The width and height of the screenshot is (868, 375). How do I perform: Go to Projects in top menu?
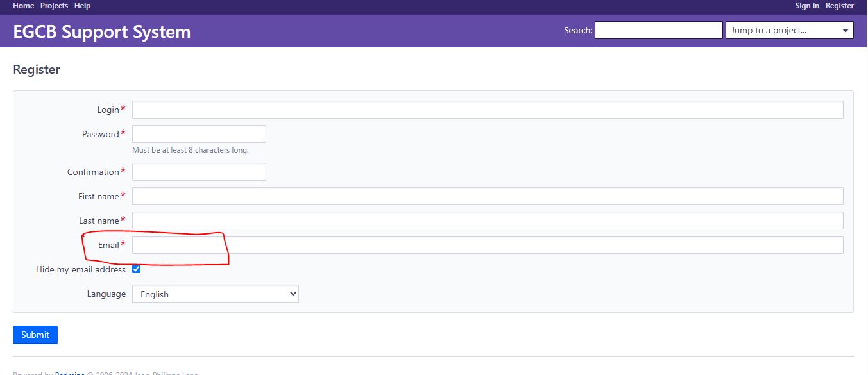point(54,6)
